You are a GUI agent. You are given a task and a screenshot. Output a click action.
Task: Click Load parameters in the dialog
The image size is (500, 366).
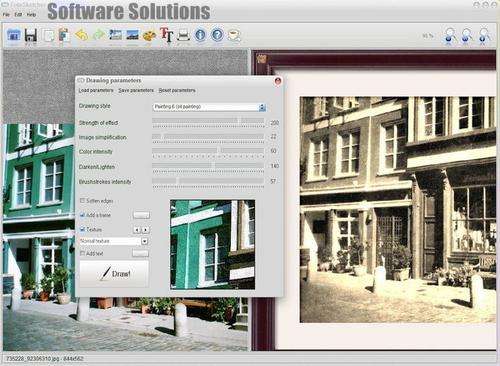pyautogui.click(x=96, y=90)
